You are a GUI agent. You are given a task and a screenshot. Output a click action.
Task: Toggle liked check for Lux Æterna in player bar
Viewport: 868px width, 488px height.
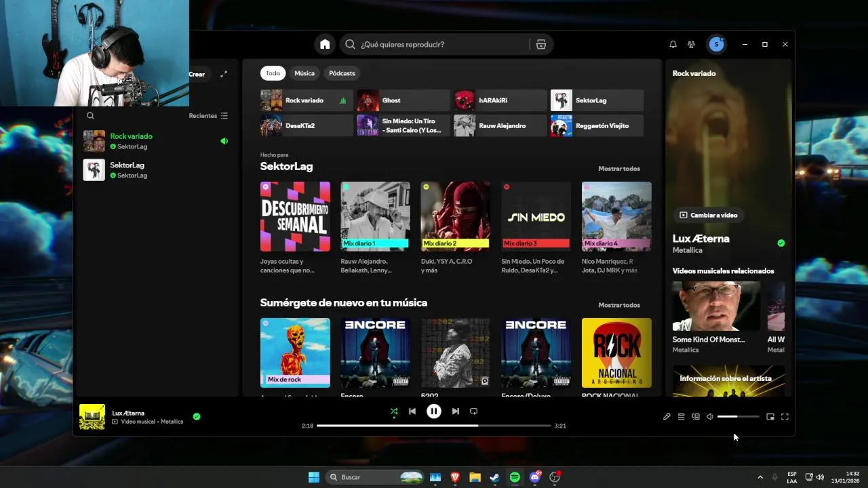(197, 417)
